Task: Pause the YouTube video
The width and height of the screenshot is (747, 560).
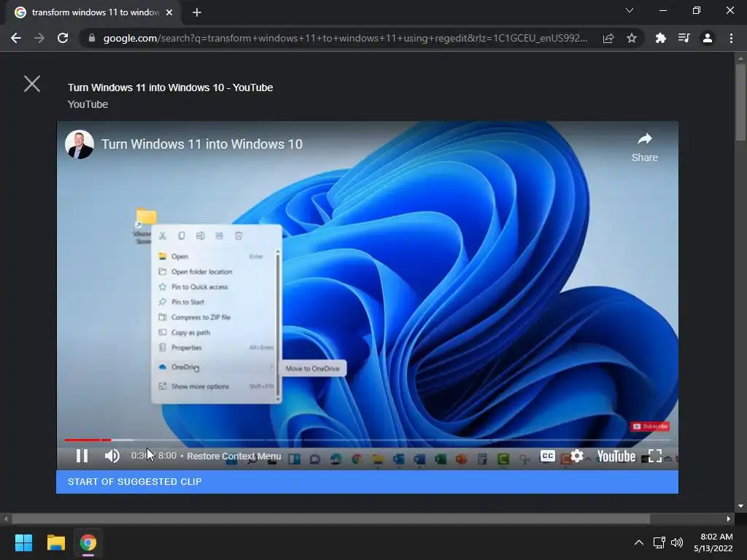Action: 82,456
